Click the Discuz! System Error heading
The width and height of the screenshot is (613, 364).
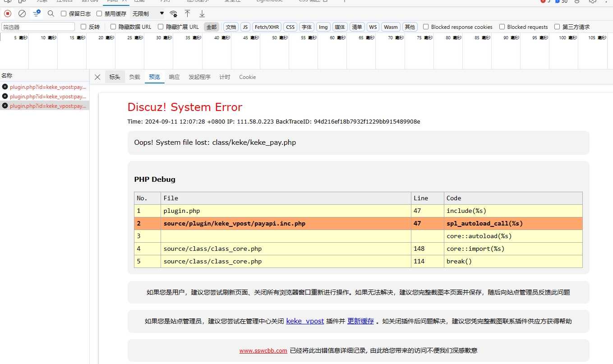click(x=185, y=107)
